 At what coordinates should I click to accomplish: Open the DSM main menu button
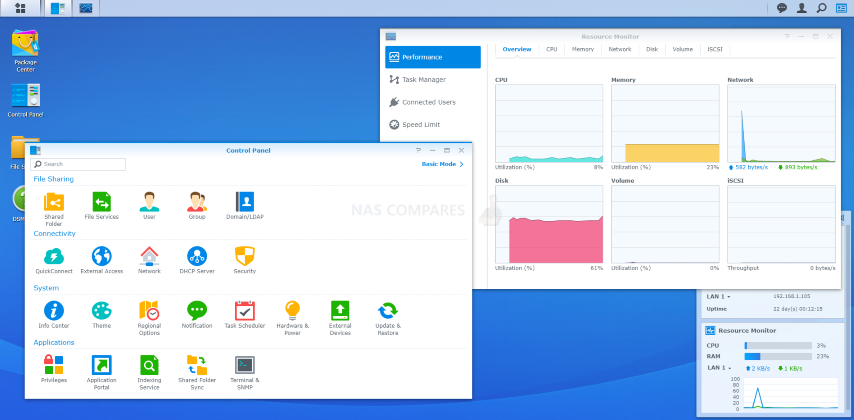[20, 8]
